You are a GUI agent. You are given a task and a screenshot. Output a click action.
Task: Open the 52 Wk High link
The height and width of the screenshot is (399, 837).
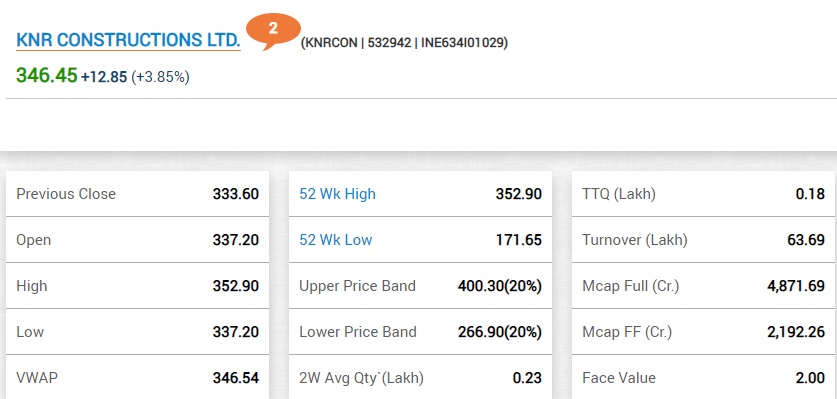click(337, 194)
